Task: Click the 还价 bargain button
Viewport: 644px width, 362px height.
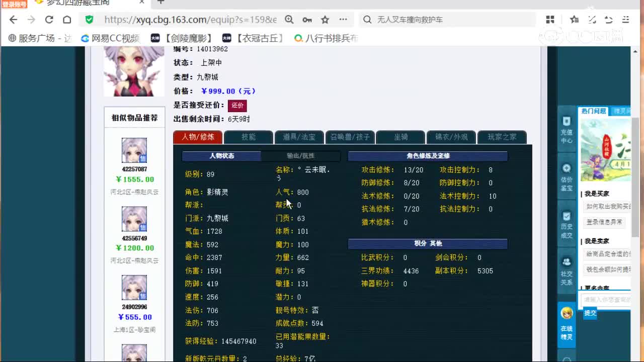Action: [x=237, y=106]
